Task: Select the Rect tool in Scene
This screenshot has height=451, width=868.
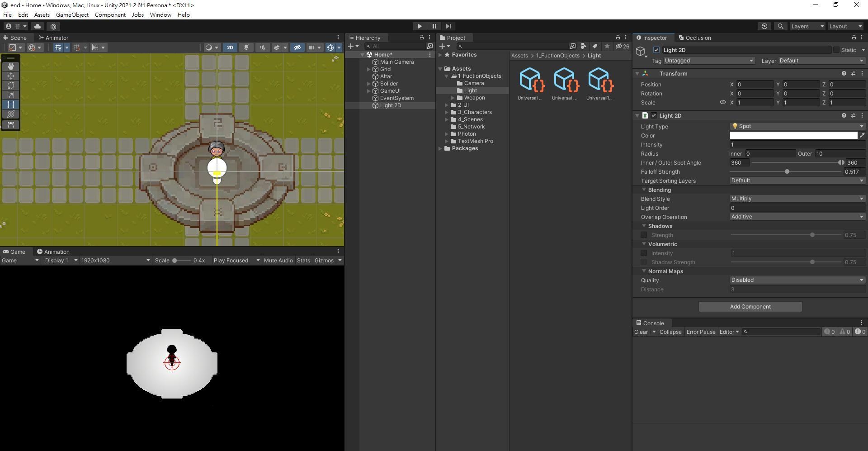Action: tap(11, 104)
